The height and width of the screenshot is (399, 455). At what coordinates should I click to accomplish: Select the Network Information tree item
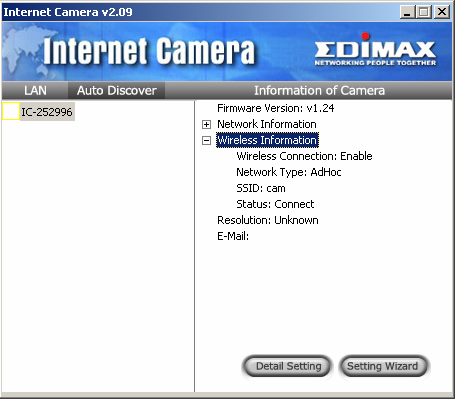[267, 124]
